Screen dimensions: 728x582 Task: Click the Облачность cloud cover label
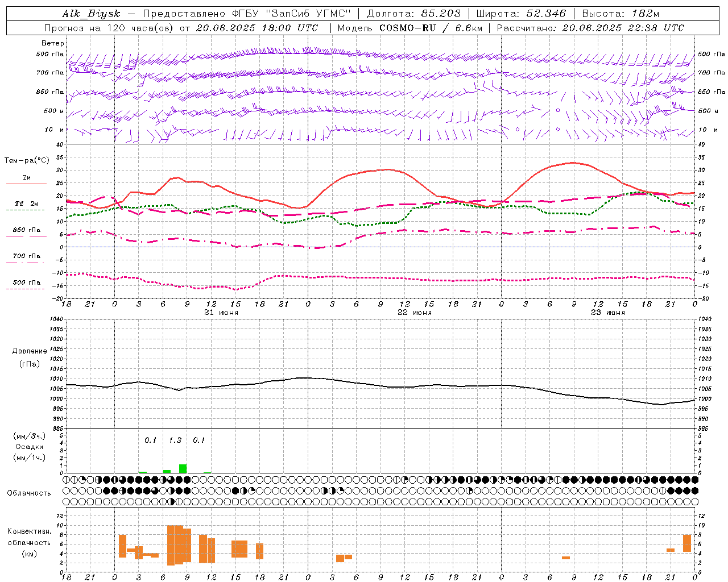click(x=29, y=493)
